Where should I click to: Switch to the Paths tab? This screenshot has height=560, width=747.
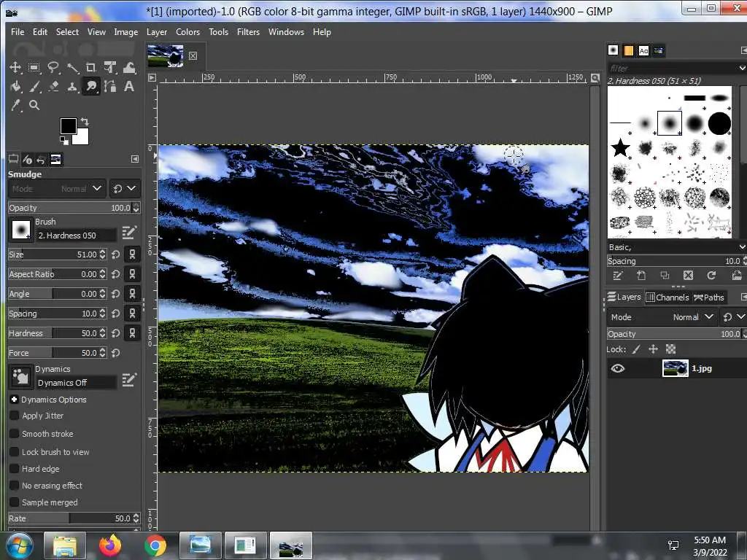point(709,297)
